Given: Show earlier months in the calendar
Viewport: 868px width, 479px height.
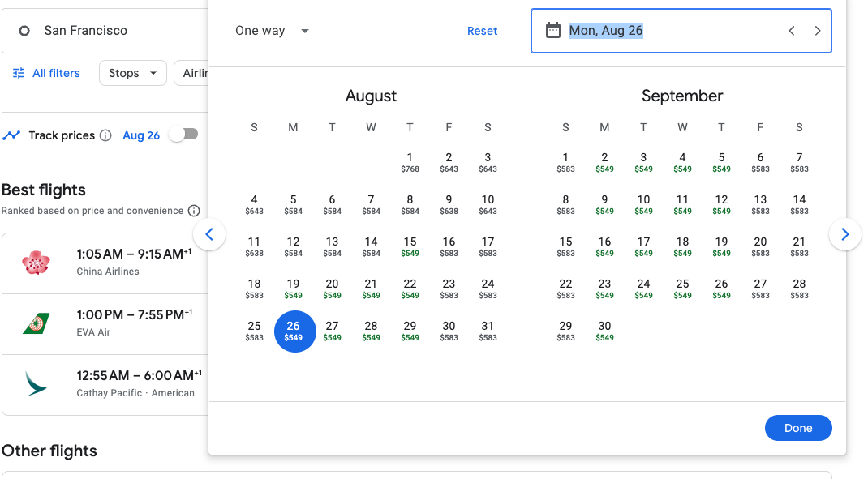Looking at the screenshot, I should (x=209, y=234).
